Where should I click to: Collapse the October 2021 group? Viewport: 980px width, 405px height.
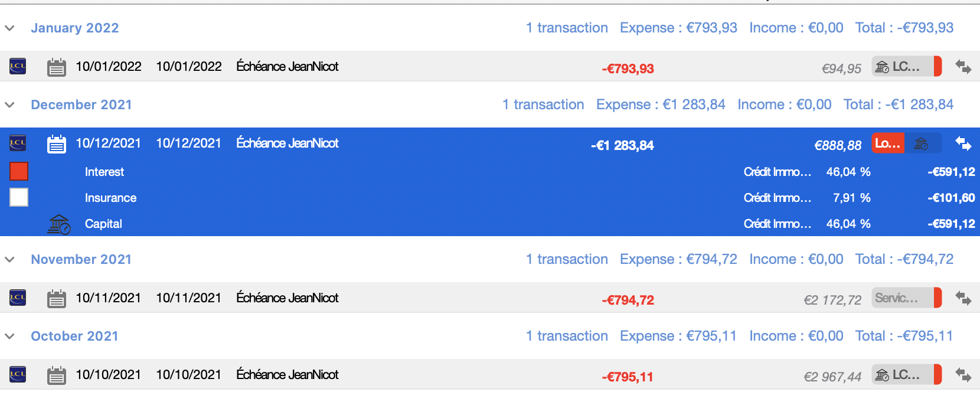pyautogui.click(x=9, y=336)
